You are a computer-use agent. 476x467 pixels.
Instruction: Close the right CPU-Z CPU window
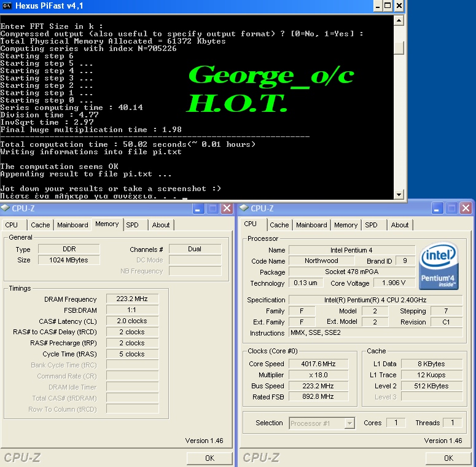point(466,208)
